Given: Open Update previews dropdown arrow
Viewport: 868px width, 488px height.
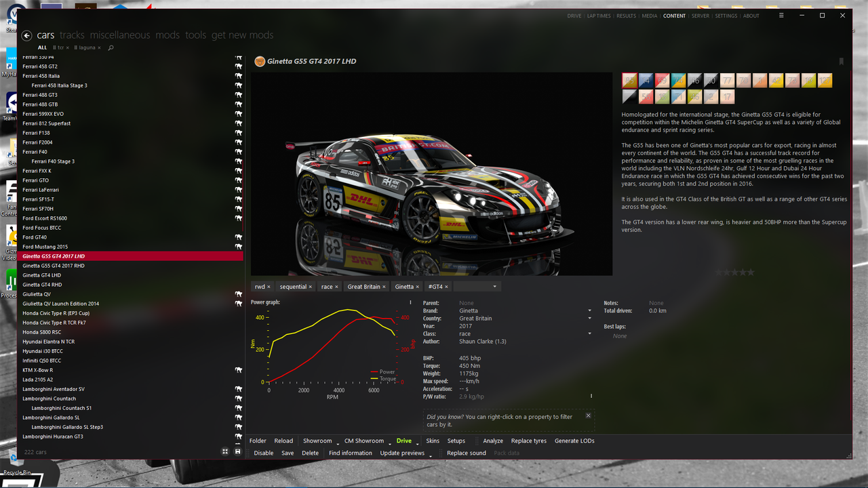Looking at the screenshot, I should coord(431,455).
